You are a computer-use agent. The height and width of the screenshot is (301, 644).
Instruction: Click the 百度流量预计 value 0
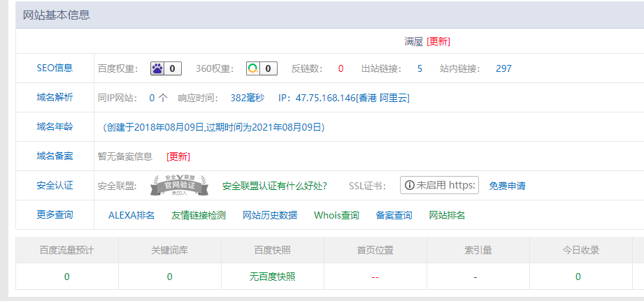pyautogui.click(x=67, y=277)
